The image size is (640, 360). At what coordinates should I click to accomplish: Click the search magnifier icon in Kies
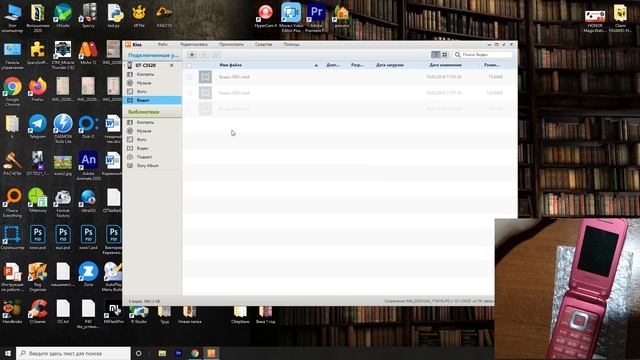tap(458, 55)
